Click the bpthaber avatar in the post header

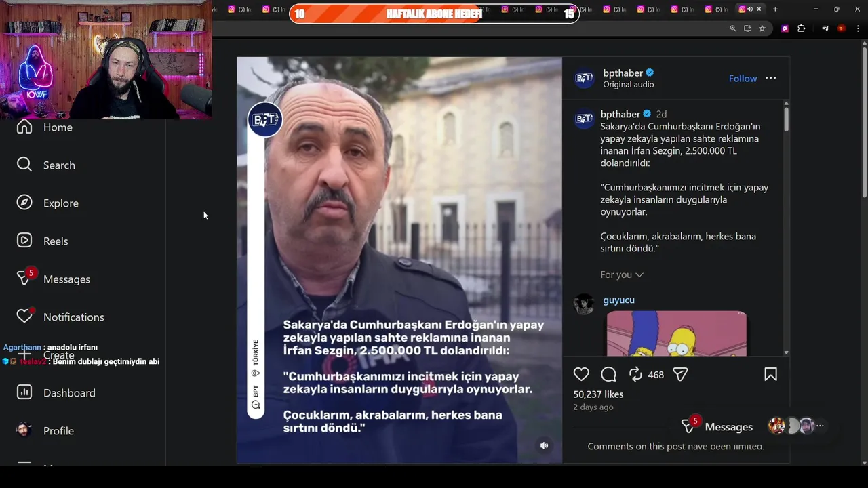[584, 78]
